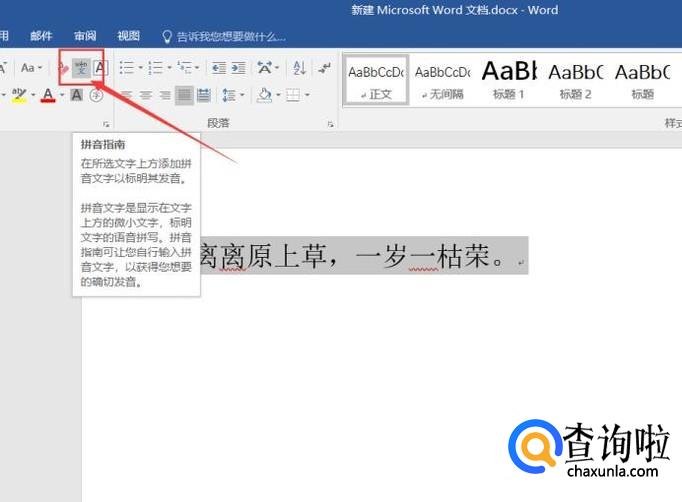Viewport: 682px width, 502px height.
Task: Open the bullet list dropdown arrow
Action: [140, 68]
